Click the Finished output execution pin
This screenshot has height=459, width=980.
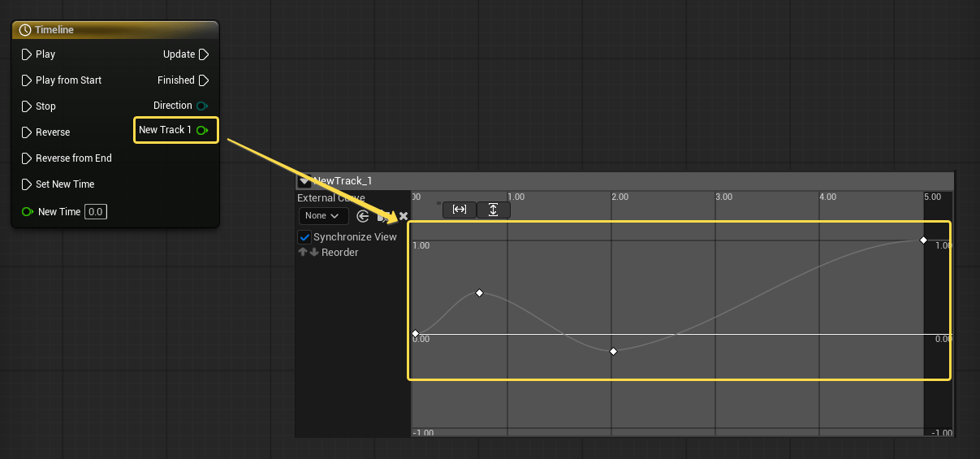tap(204, 80)
